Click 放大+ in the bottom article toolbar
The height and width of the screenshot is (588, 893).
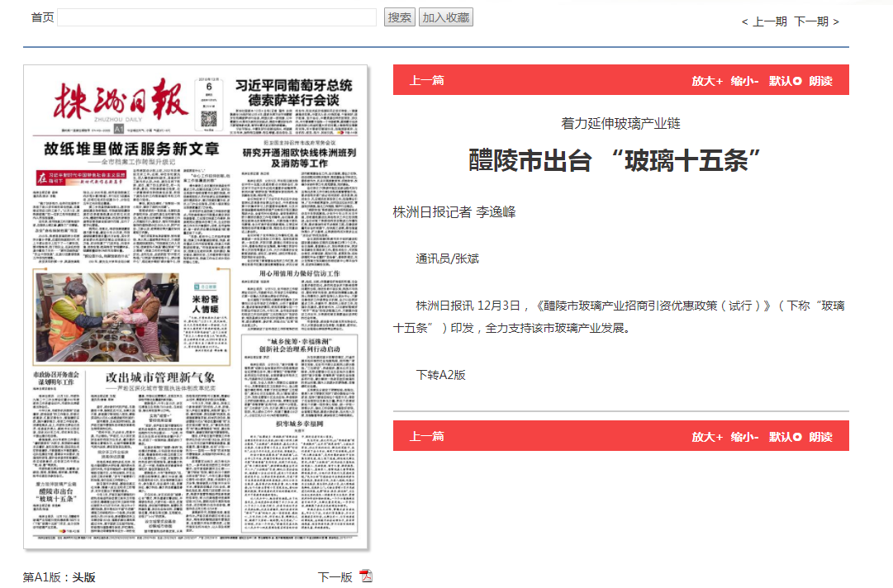pyautogui.click(x=707, y=436)
